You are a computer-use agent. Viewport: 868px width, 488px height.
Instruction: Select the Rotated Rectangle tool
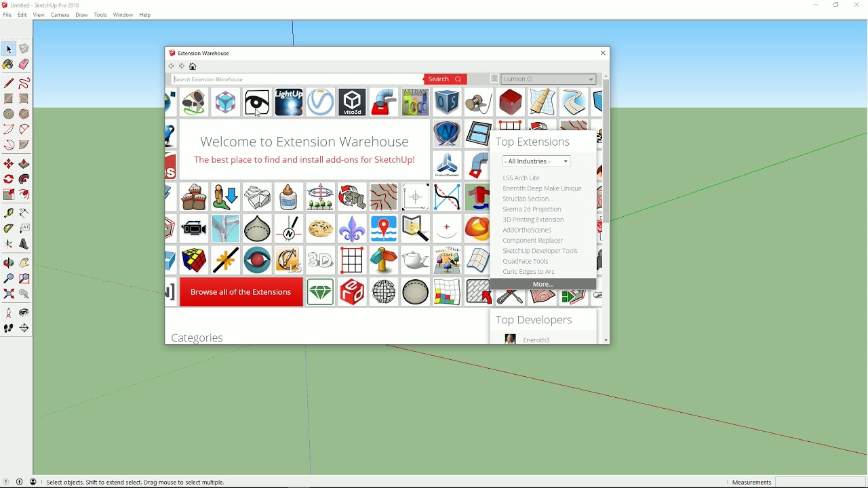[x=24, y=99]
